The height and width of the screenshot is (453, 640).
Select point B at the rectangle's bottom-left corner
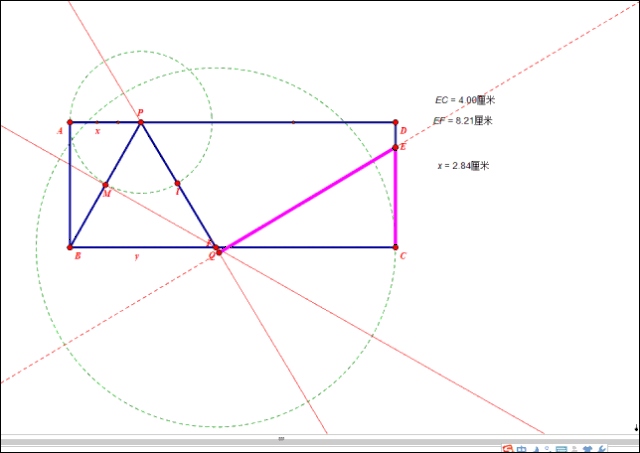(70, 247)
